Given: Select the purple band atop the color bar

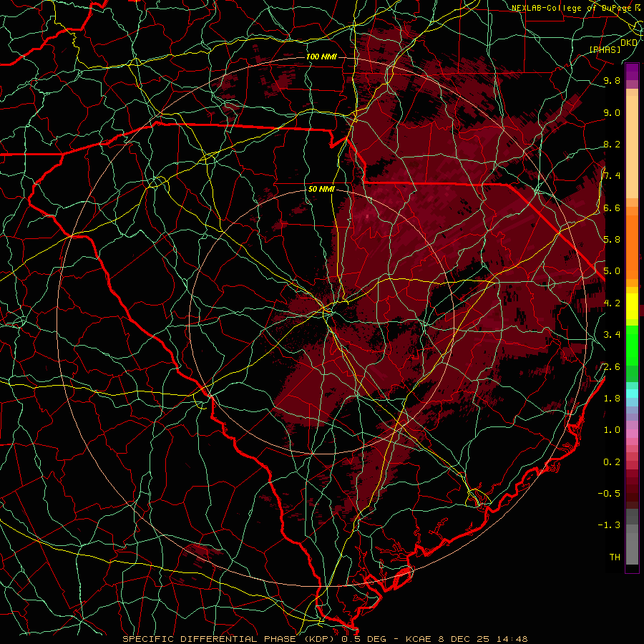Looking at the screenshot, I should point(632,72).
